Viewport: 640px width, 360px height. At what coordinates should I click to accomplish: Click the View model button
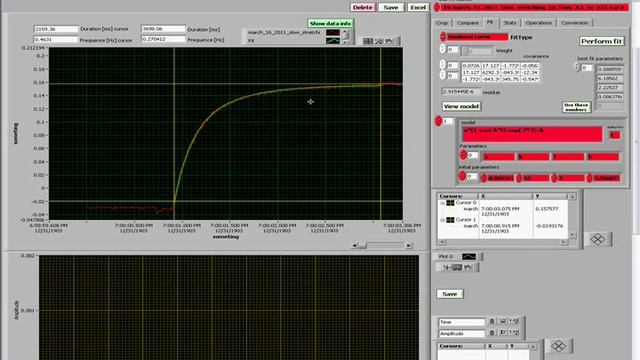461,106
